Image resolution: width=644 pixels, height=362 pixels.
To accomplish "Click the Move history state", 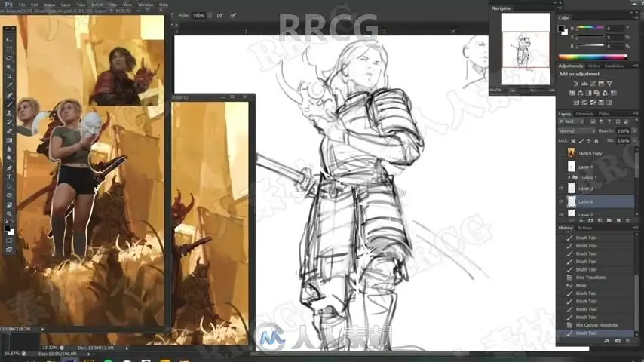I will tap(581, 285).
